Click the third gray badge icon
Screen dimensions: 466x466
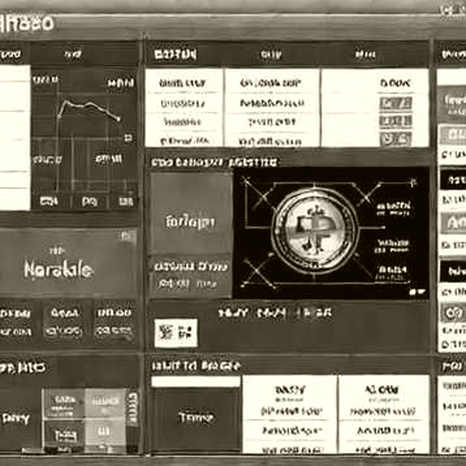tap(395, 139)
